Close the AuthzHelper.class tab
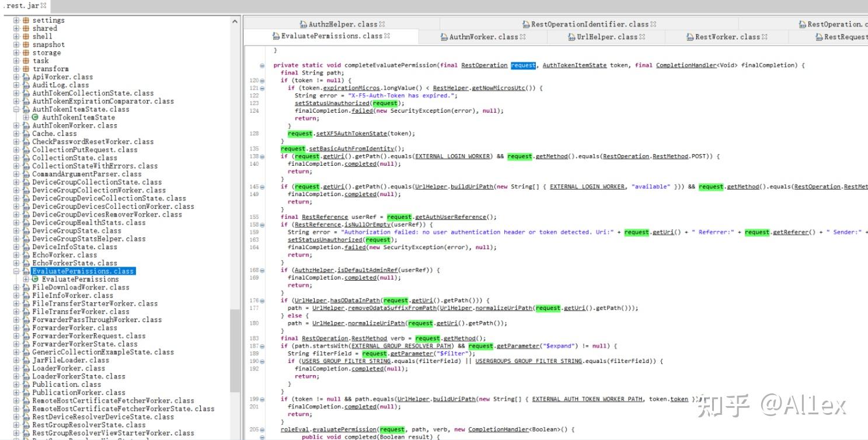This screenshot has height=440, width=868. pos(382,24)
